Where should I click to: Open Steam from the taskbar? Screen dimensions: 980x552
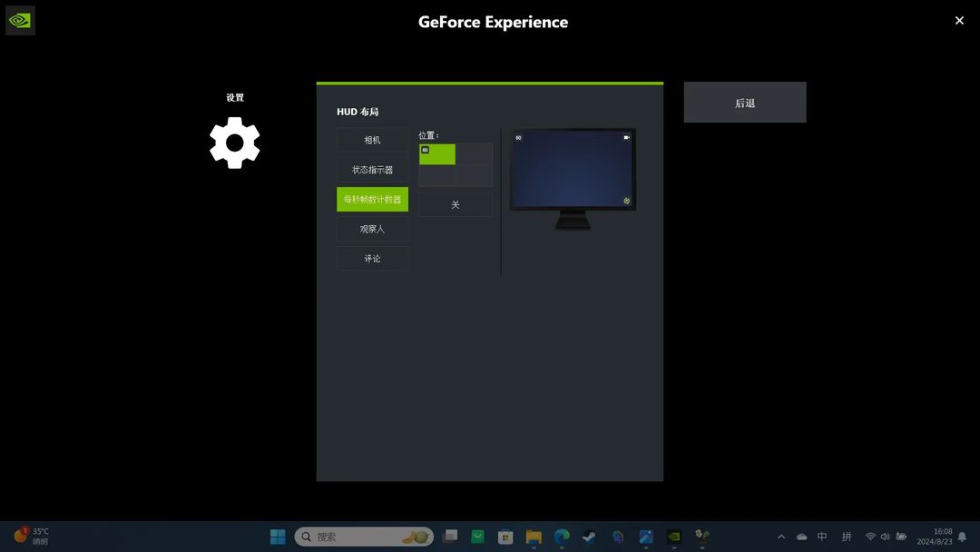589,537
